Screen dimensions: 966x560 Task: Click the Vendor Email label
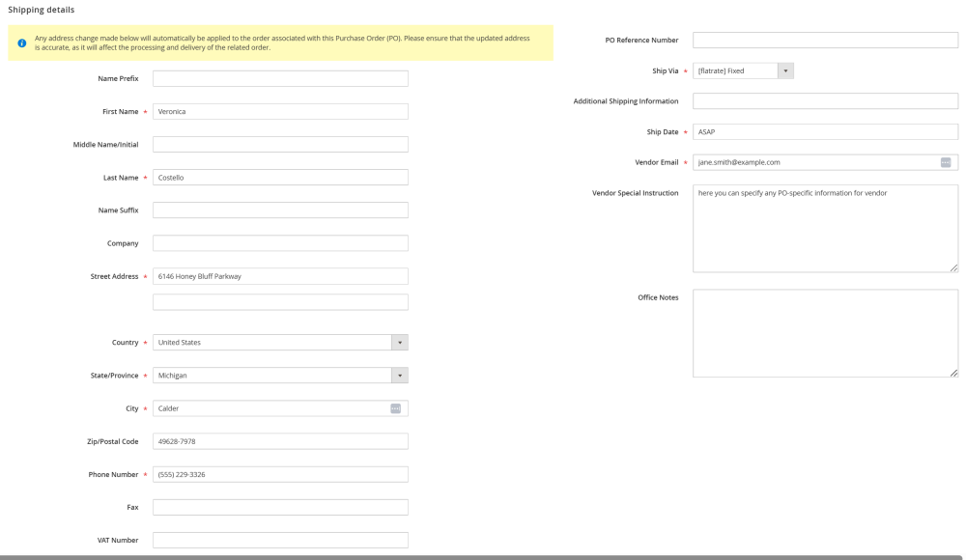pyautogui.click(x=656, y=162)
